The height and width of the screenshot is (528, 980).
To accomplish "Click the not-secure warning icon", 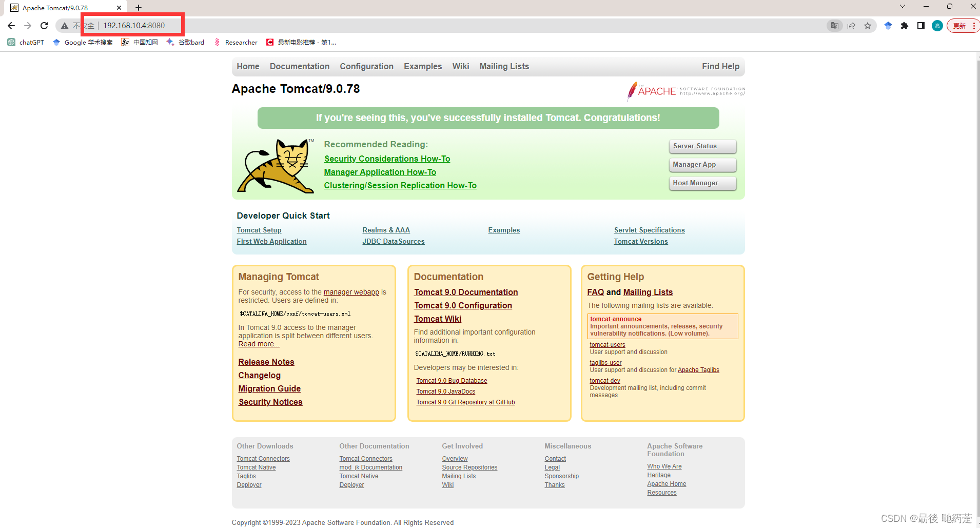I will 65,26.
